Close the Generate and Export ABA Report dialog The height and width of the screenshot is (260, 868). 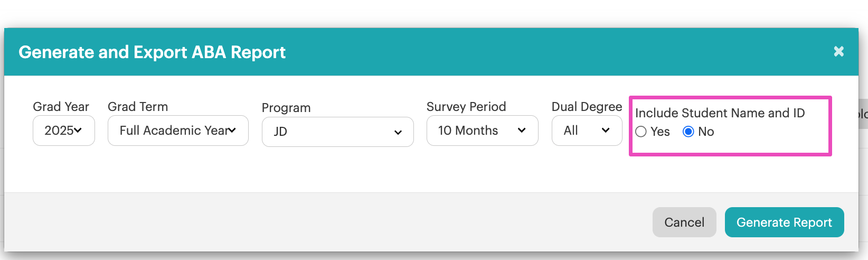coord(838,51)
